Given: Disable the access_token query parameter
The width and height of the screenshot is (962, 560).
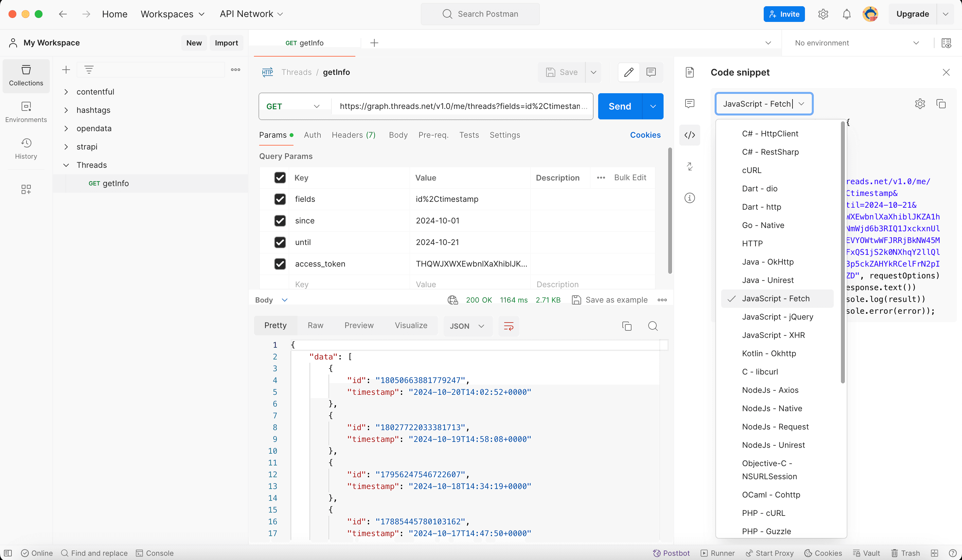Looking at the screenshot, I should click(280, 264).
